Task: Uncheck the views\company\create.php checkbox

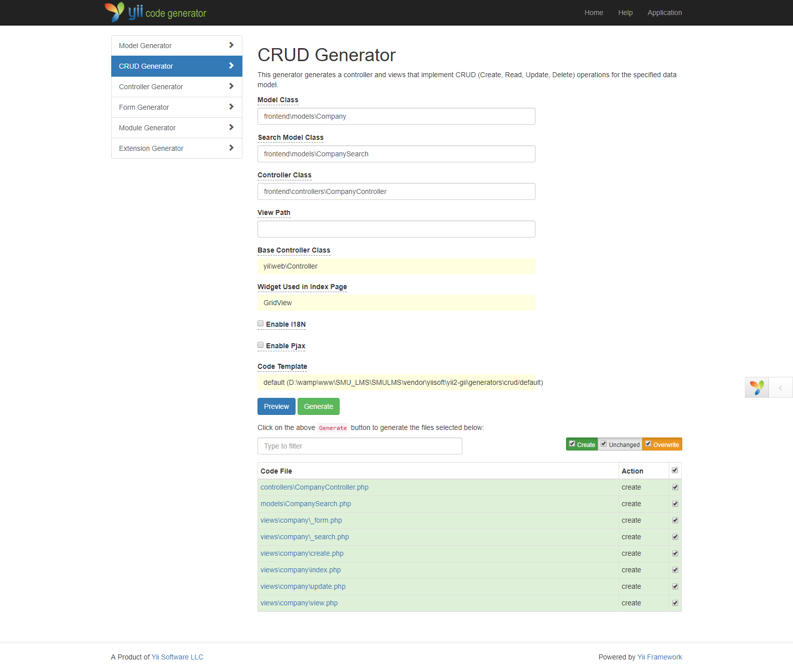Action: tap(675, 554)
